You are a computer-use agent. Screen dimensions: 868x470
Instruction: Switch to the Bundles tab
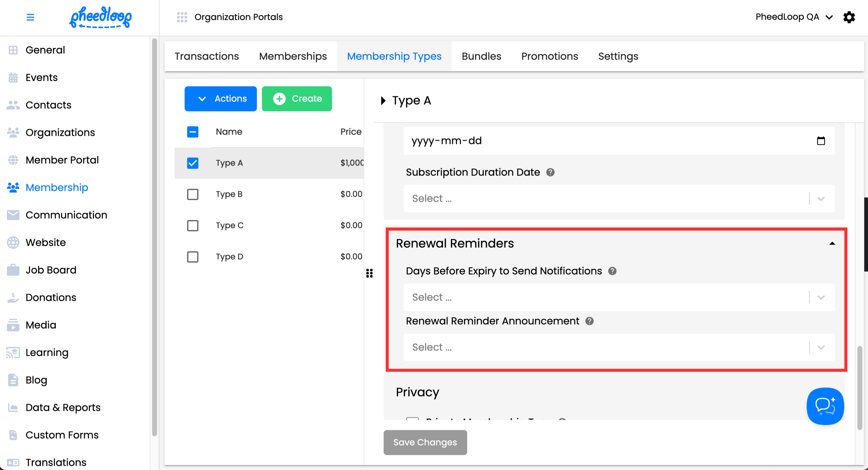pyautogui.click(x=481, y=56)
